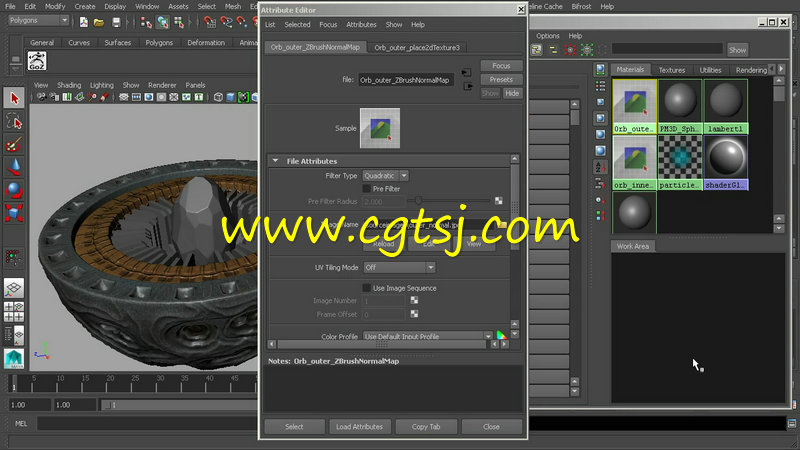Open the UV Tiling Mode dropdown
Viewport: 800px width, 450px height.
tap(399, 267)
